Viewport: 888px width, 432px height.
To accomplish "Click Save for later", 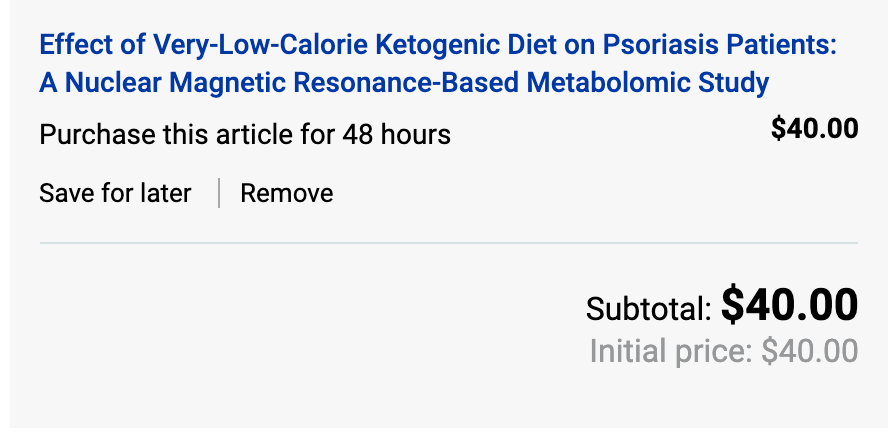I will click(x=115, y=194).
